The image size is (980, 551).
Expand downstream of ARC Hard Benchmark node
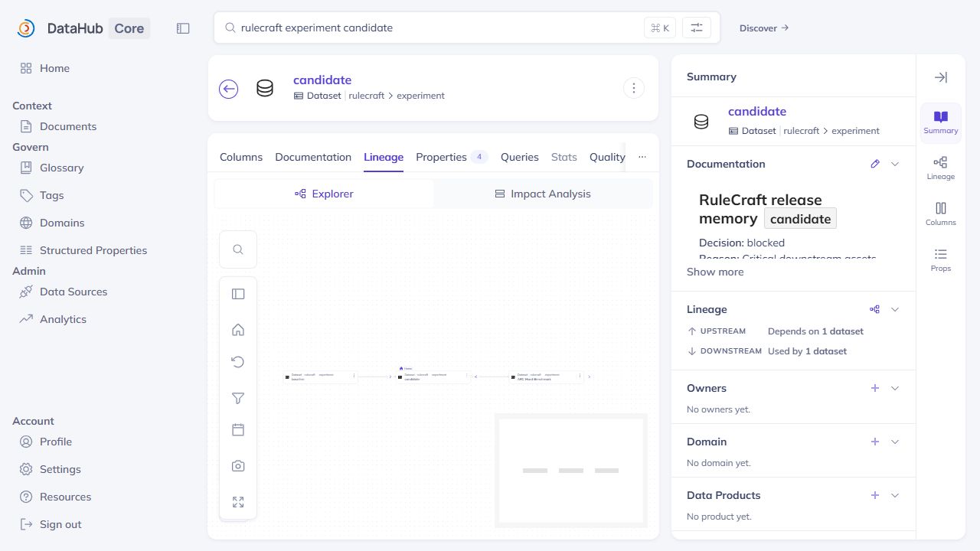pos(589,377)
